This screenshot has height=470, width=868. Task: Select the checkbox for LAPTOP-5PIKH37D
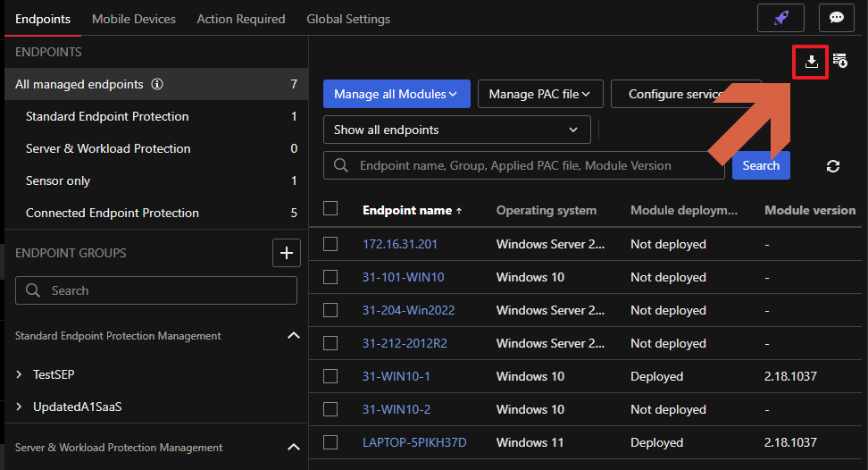[330, 442]
